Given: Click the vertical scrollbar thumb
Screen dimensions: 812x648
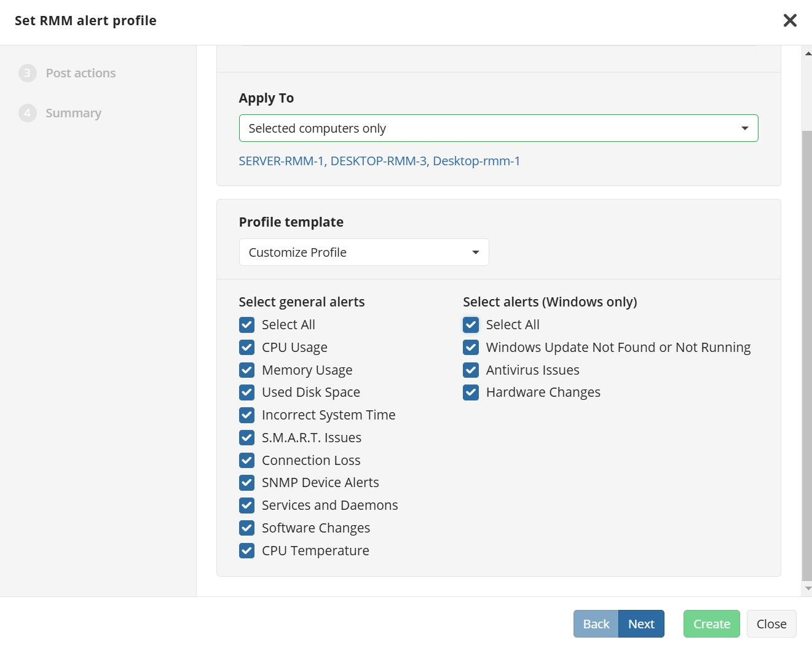Looking at the screenshot, I should [808, 356].
